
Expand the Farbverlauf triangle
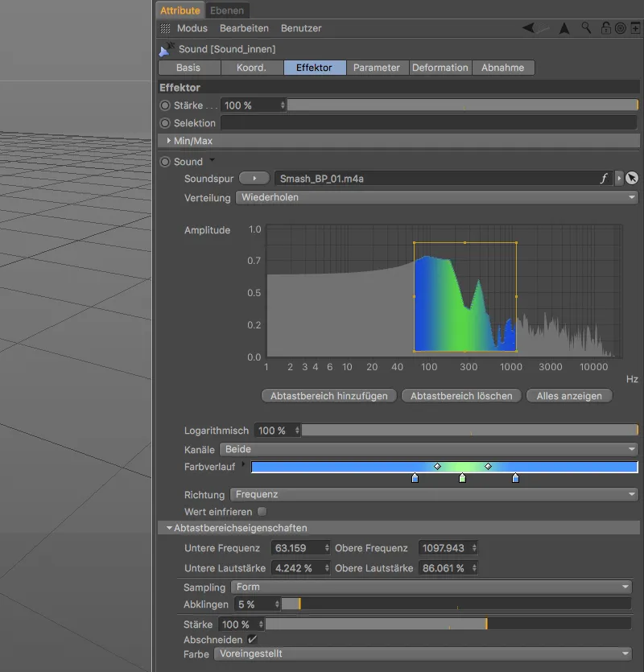tap(243, 464)
